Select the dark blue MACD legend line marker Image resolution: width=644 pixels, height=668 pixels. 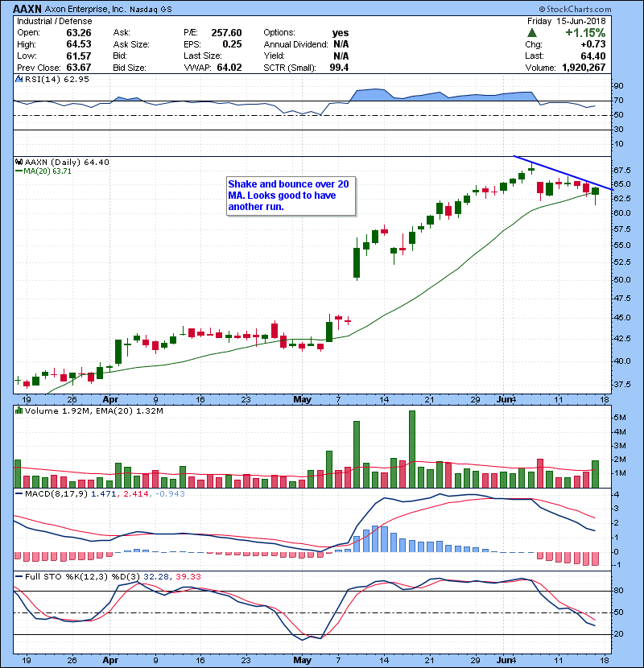[19, 494]
